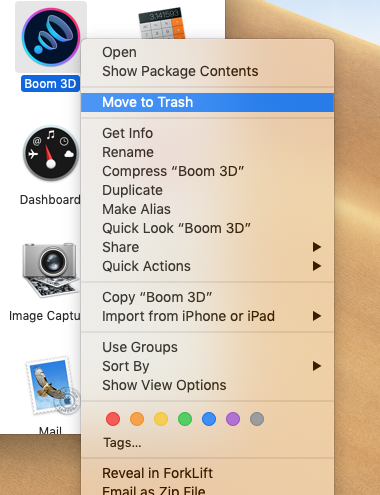Choose Get Info
Screen dimensions: 380x495
click(x=207, y=133)
